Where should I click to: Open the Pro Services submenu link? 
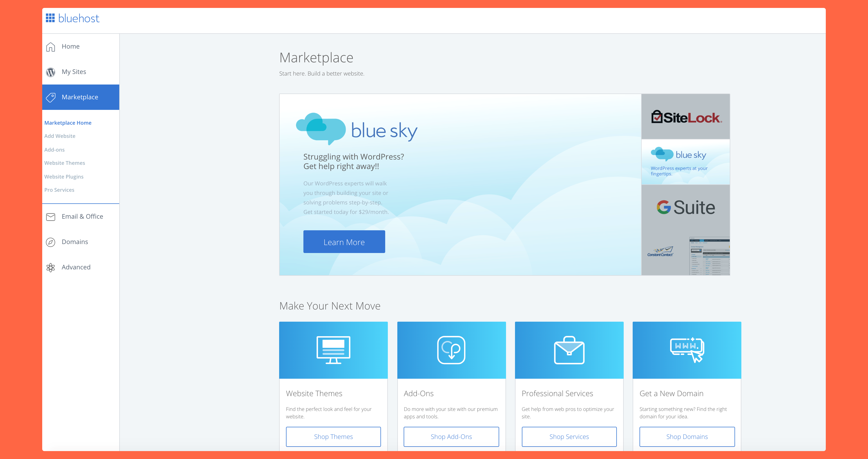pyautogui.click(x=59, y=190)
